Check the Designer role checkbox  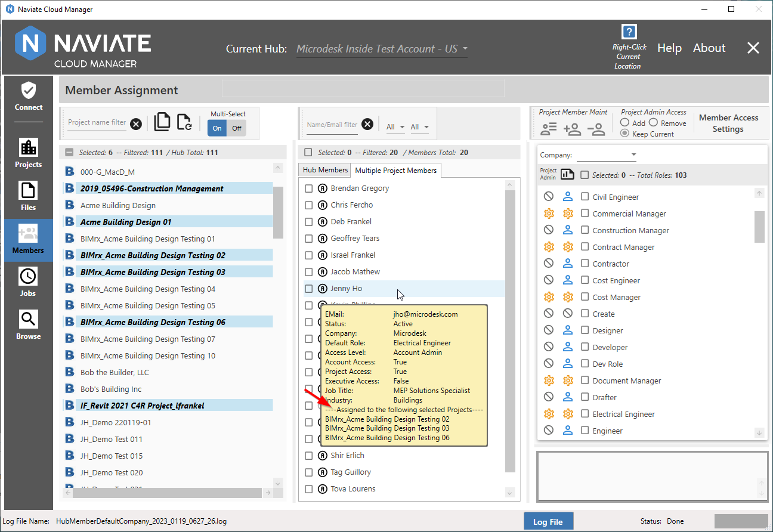click(x=585, y=330)
